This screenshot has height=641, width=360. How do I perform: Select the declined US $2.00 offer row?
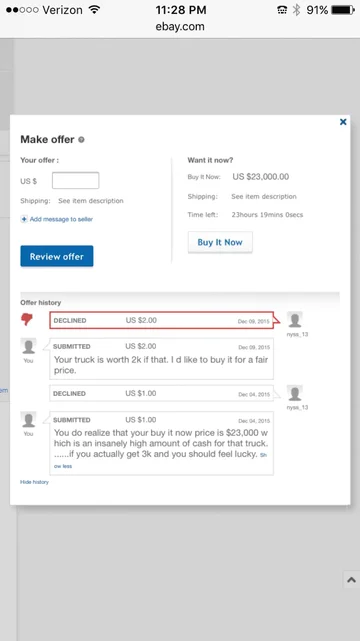pos(162,320)
